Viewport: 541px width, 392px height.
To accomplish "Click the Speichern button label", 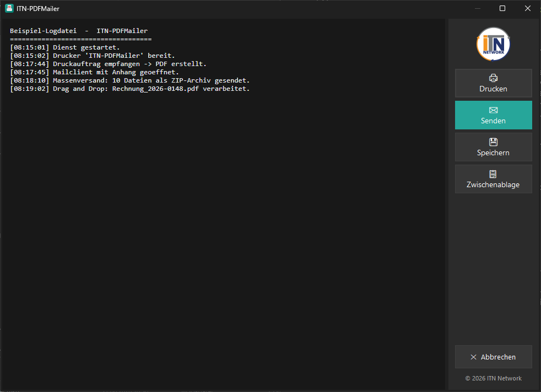I will tap(493, 153).
